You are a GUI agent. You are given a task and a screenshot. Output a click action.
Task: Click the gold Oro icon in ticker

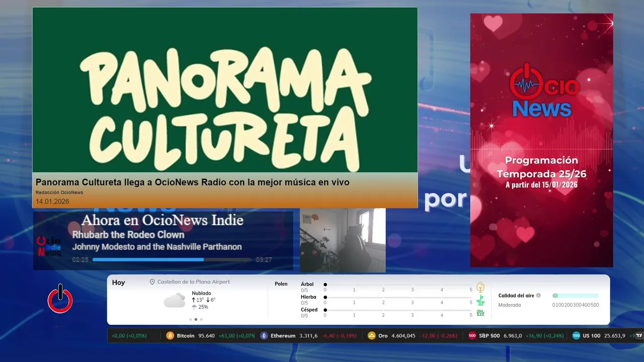click(x=372, y=336)
